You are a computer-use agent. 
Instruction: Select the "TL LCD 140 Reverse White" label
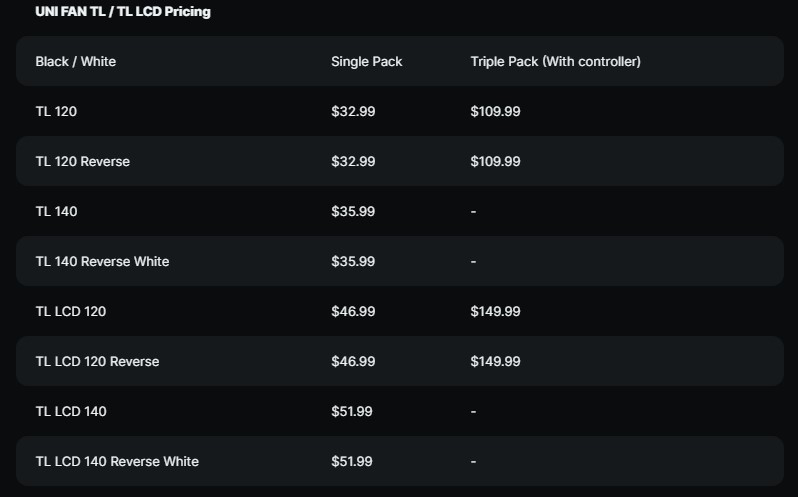coord(117,462)
